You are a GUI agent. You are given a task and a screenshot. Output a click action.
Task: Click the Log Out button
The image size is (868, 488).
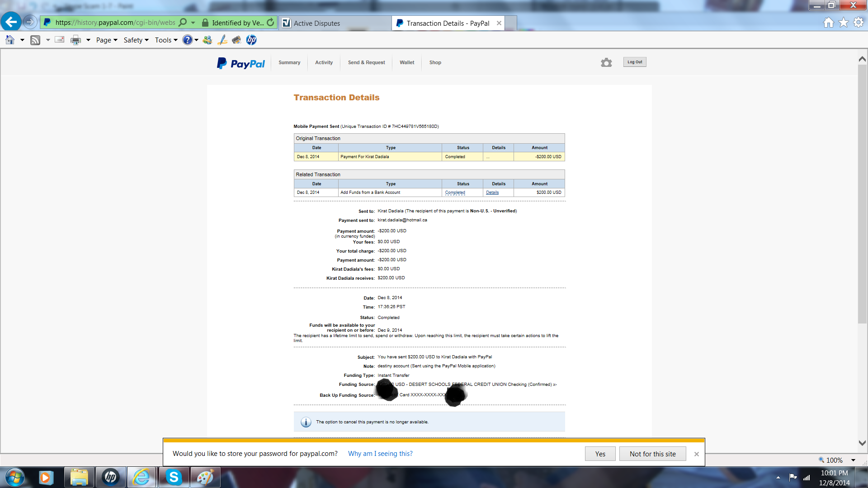click(635, 62)
